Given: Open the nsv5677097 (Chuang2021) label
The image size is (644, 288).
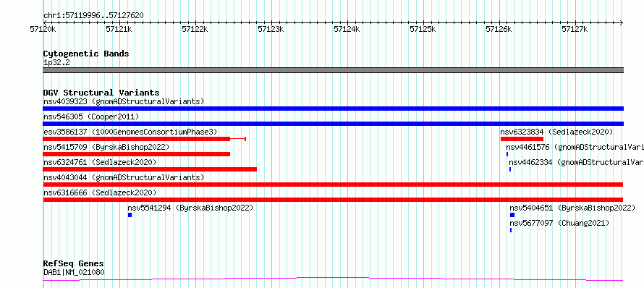Looking at the screenshot, I should 559,223.
